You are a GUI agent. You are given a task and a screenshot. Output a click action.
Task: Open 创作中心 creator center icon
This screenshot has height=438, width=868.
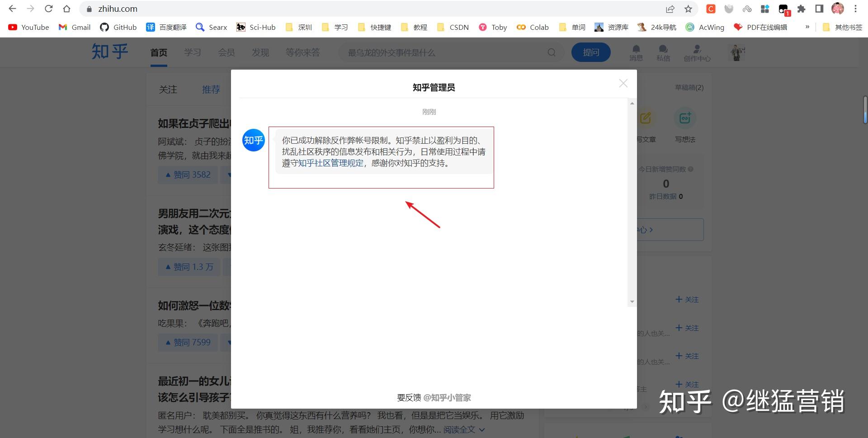(697, 53)
